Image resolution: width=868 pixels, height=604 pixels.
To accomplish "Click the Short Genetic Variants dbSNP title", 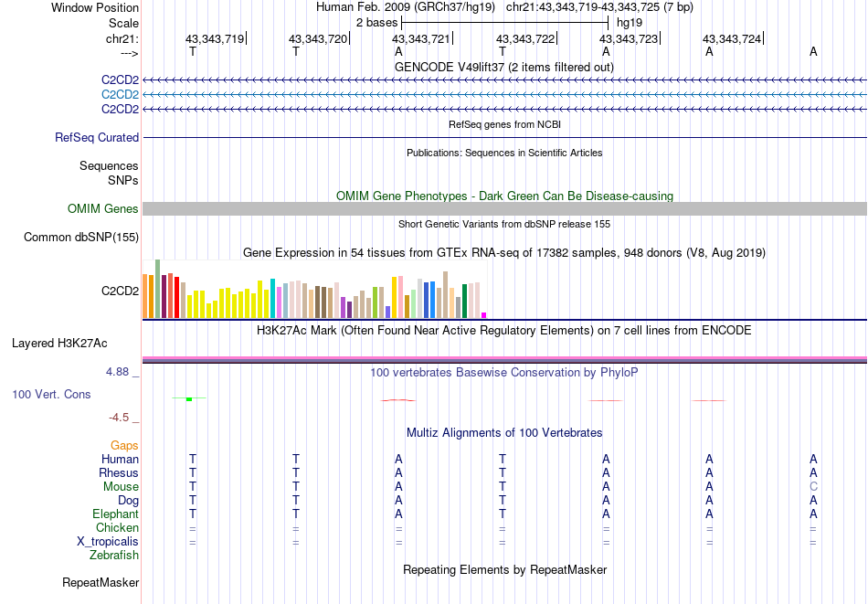I will [504, 224].
